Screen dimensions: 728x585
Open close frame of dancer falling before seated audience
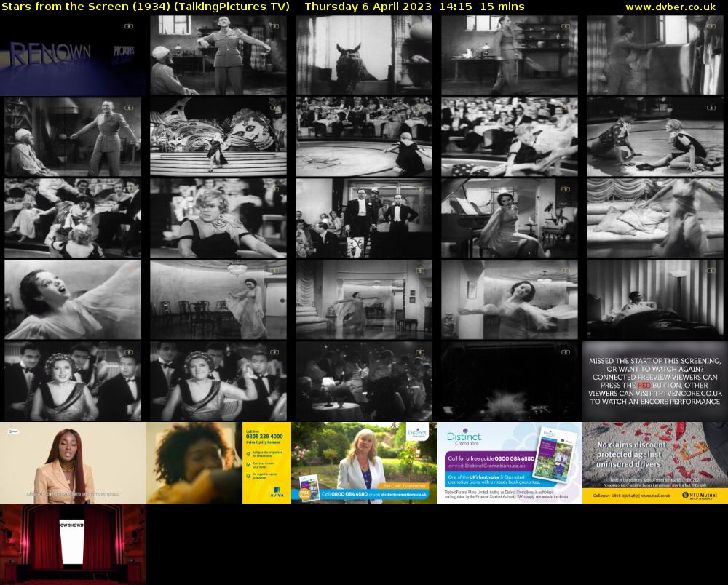tap(510, 137)
